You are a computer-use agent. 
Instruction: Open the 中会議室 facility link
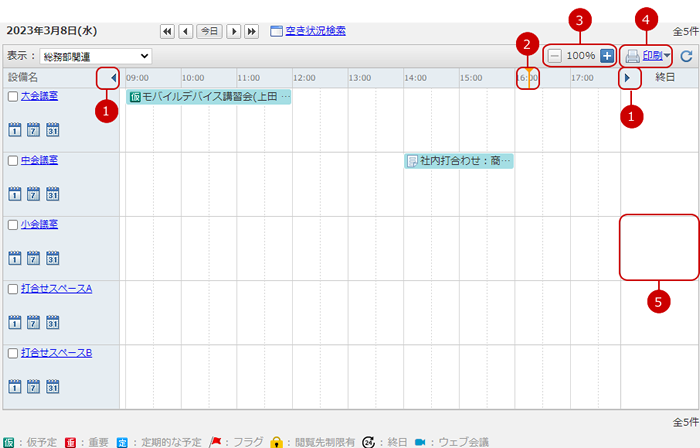39,160
